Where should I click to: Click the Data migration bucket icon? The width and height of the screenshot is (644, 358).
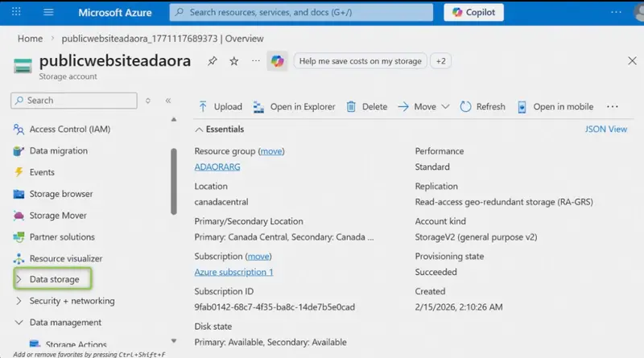tap(19, 151)
